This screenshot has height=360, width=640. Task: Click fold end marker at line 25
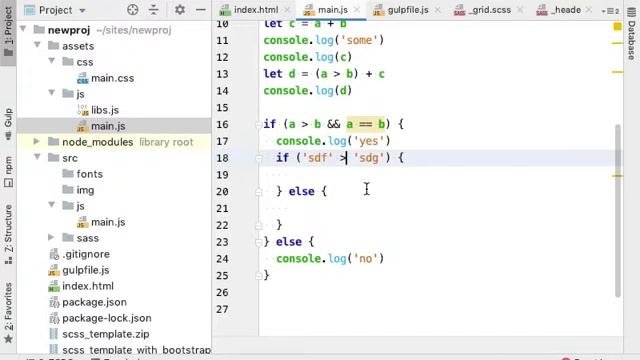point(258,276)
